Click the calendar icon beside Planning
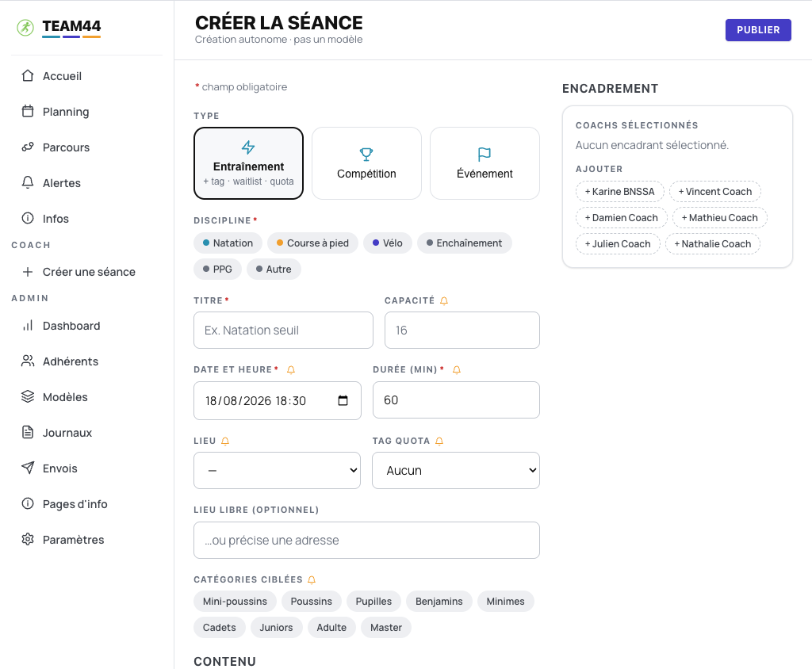 [x=28, y=111]
